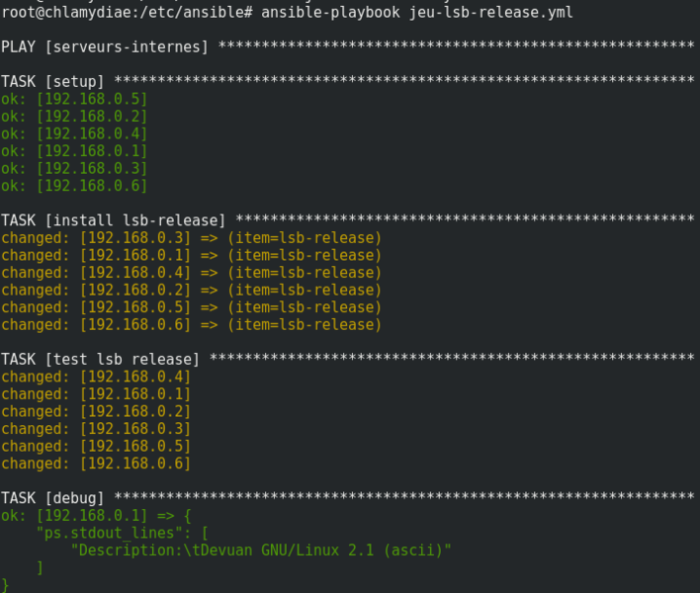Screen dimensions: 700x593
Task: Click changed: [192.168.0.5] under test lsb release
Action: [x=96, y=446]
